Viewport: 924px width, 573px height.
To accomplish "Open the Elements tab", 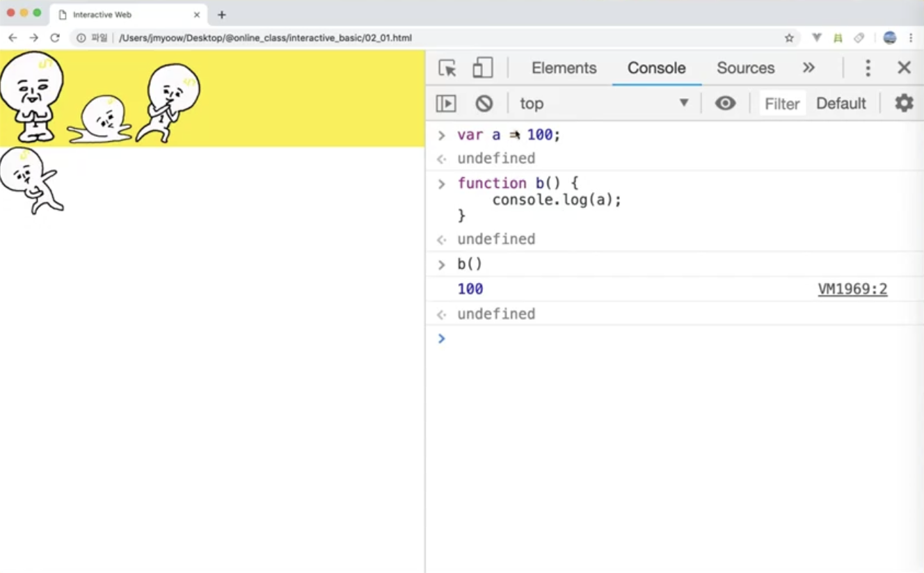I will pos(564,68).
